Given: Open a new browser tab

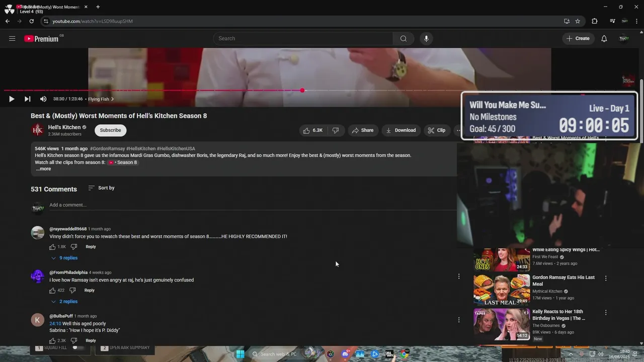Looking at the screenshot, I should click(x=98, y=7).
